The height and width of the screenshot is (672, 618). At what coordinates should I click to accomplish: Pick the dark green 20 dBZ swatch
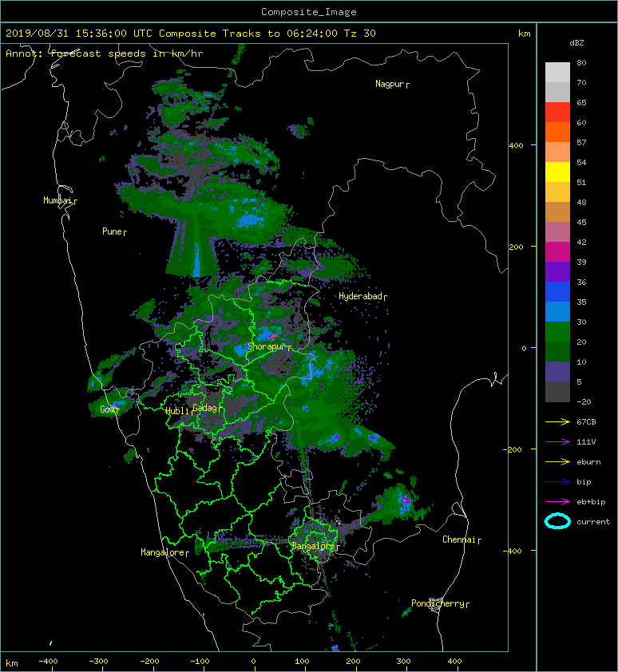coord(557,351)
